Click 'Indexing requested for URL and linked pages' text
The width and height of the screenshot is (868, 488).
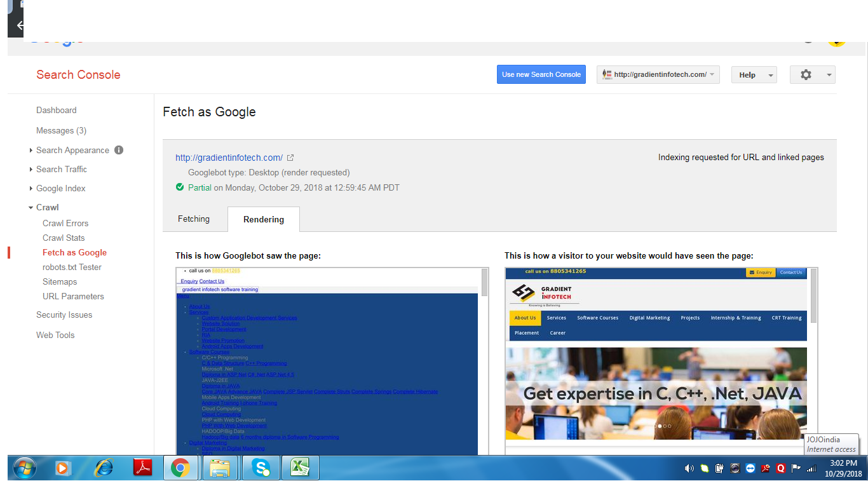[741, 157]
